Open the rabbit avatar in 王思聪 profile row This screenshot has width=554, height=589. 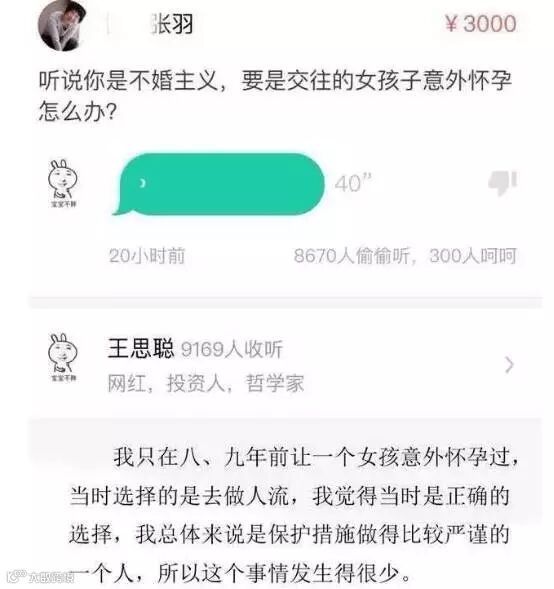point(63,358)
